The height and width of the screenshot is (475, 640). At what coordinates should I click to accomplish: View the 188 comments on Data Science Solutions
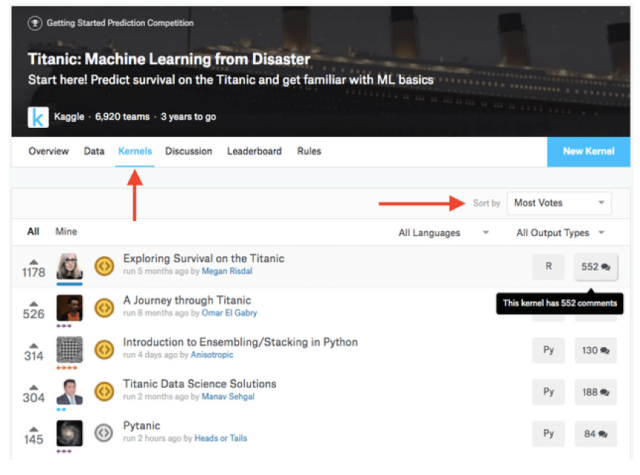[596, 392]
